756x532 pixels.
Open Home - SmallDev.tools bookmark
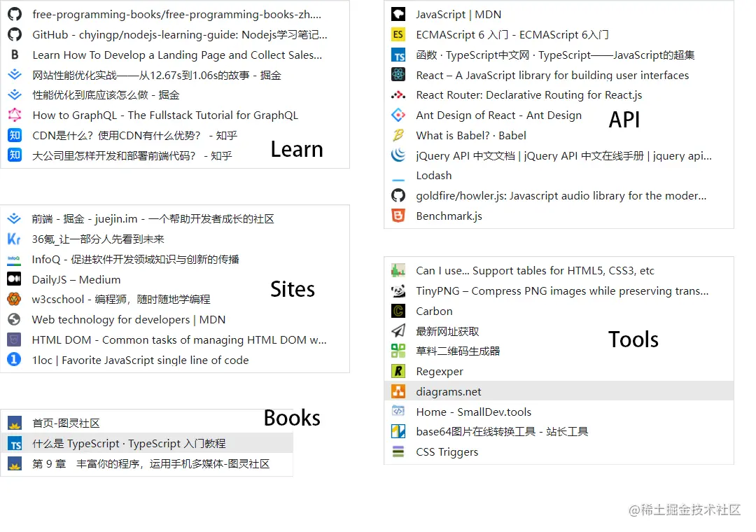[x=473, y=412]
